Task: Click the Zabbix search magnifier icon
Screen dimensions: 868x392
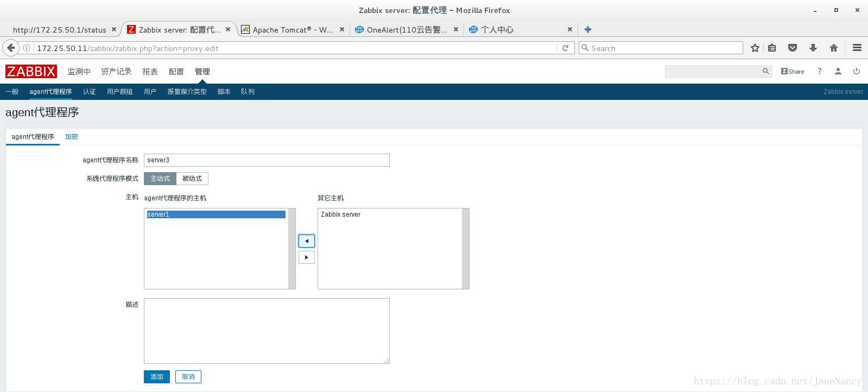Action: point(765,71)
